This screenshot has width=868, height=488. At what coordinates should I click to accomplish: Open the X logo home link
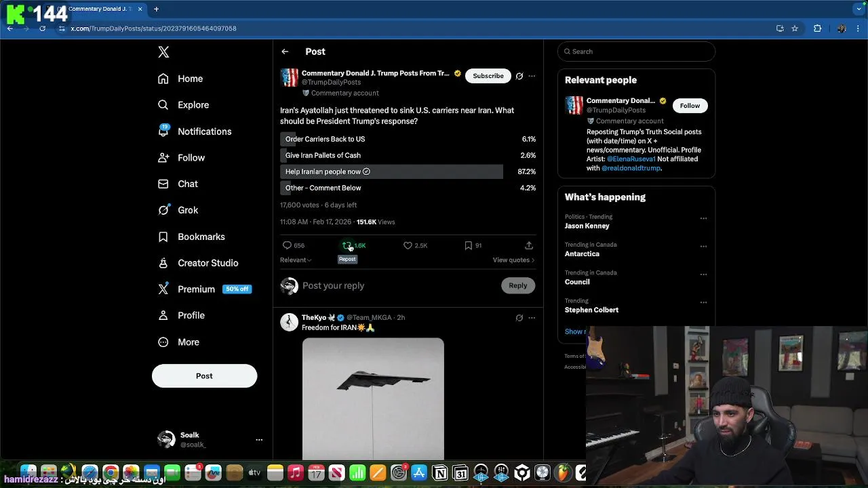point(163,52)
